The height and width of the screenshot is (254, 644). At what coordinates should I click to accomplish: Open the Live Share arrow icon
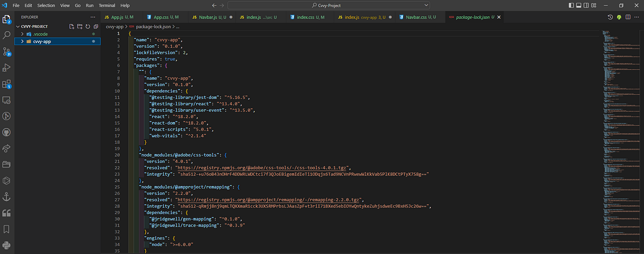click(x=7, y=148)
